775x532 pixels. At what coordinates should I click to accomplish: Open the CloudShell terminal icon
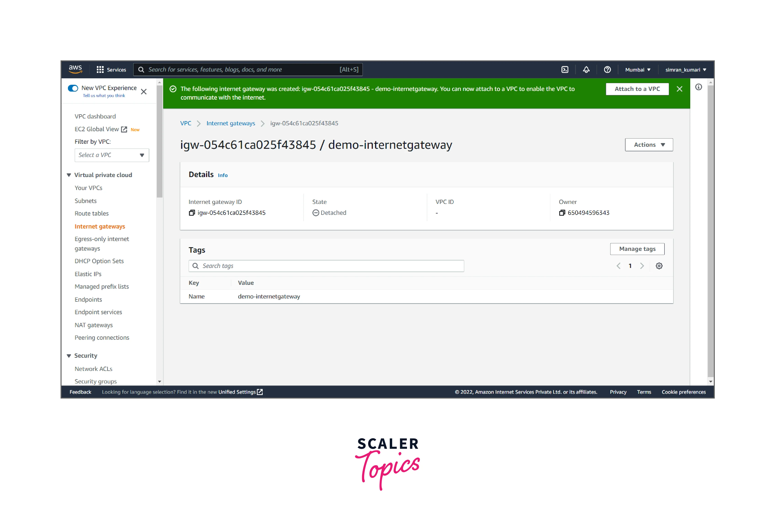point(565,70)
